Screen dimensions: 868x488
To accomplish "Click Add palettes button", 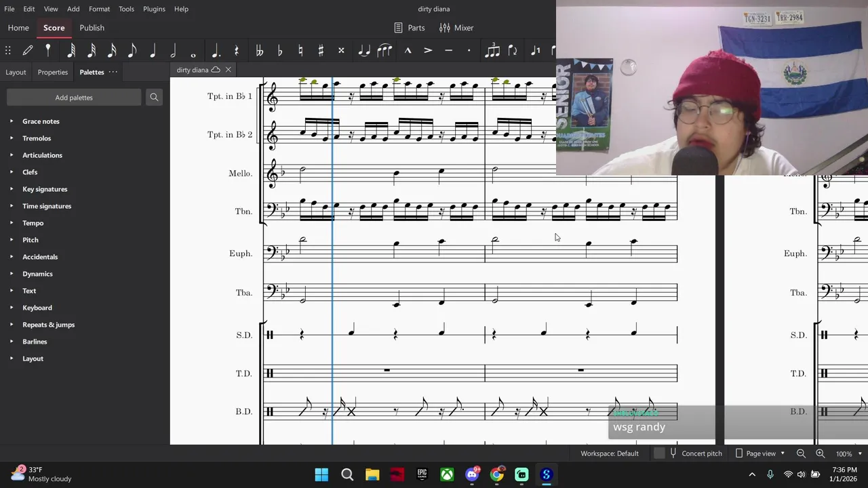I will point(74,98).
